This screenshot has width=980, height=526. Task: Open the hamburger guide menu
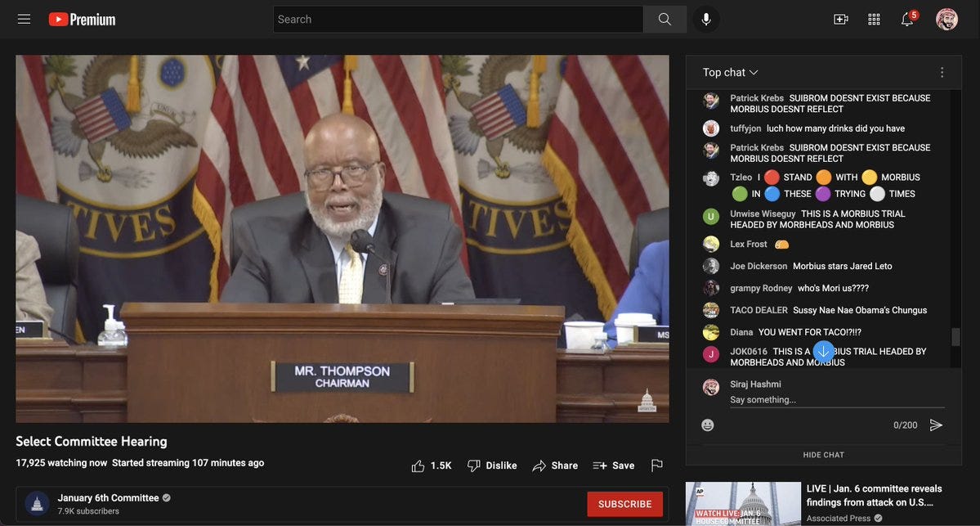coord(24,20)
